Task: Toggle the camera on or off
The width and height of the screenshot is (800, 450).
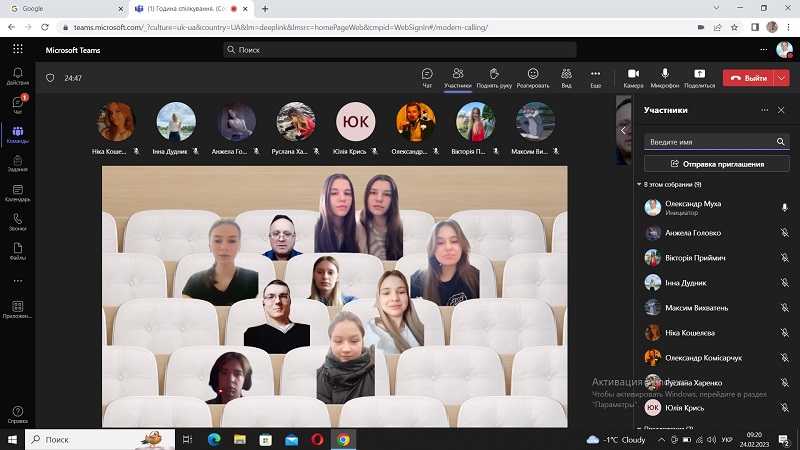Action: (633, 77)
